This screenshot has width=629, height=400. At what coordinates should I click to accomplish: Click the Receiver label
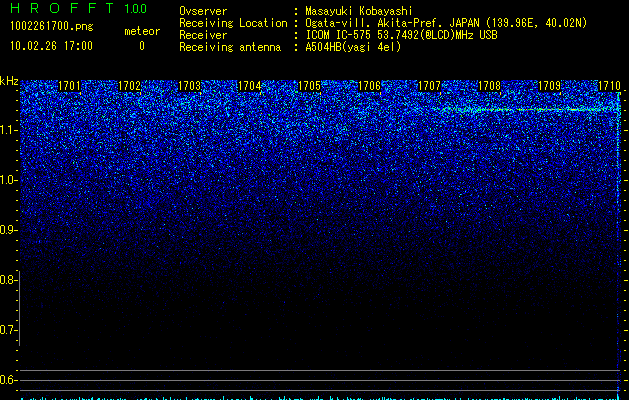[x=203, y=35]
